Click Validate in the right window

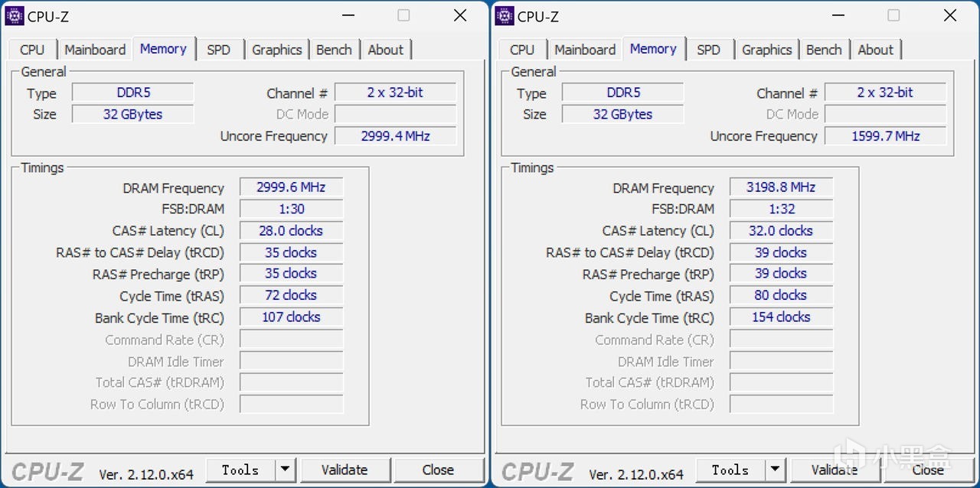[x=835, y=470]
